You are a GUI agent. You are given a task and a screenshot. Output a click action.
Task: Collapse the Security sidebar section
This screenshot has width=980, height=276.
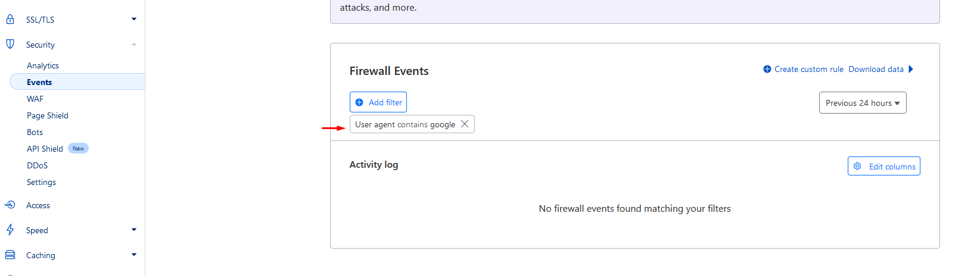click(x=134, y=44)
